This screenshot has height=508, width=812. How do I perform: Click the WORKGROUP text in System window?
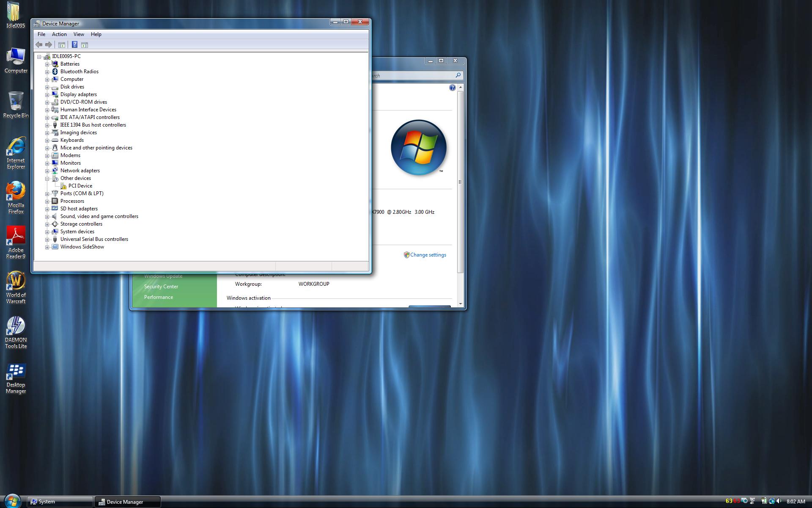click(x=314, y=284)
